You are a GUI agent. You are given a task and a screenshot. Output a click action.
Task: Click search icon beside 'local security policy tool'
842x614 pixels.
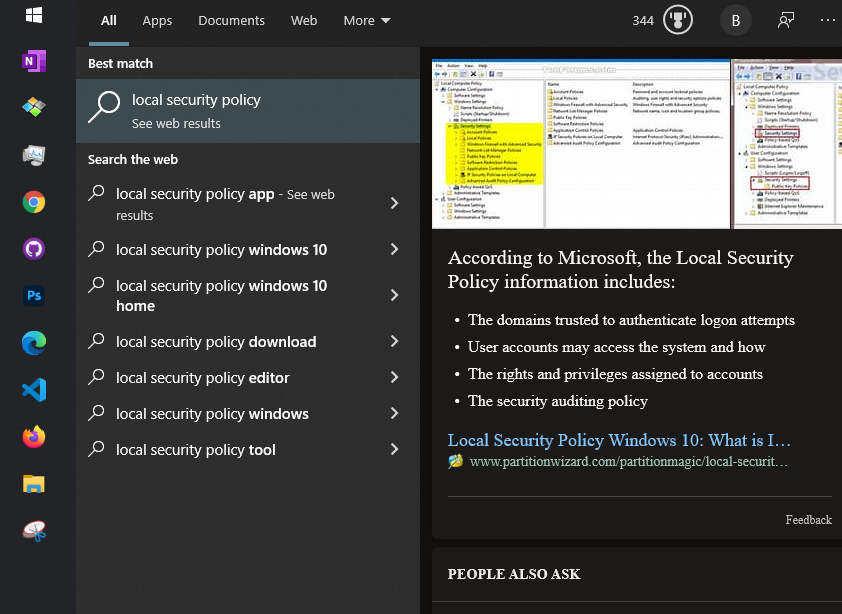(97, 449)
